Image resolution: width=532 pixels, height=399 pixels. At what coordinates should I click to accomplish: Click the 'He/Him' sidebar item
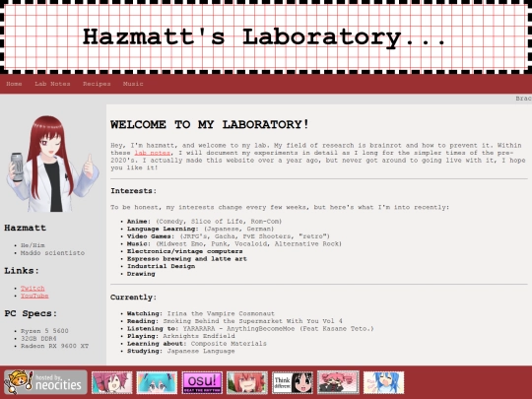(x=33, y=245)
